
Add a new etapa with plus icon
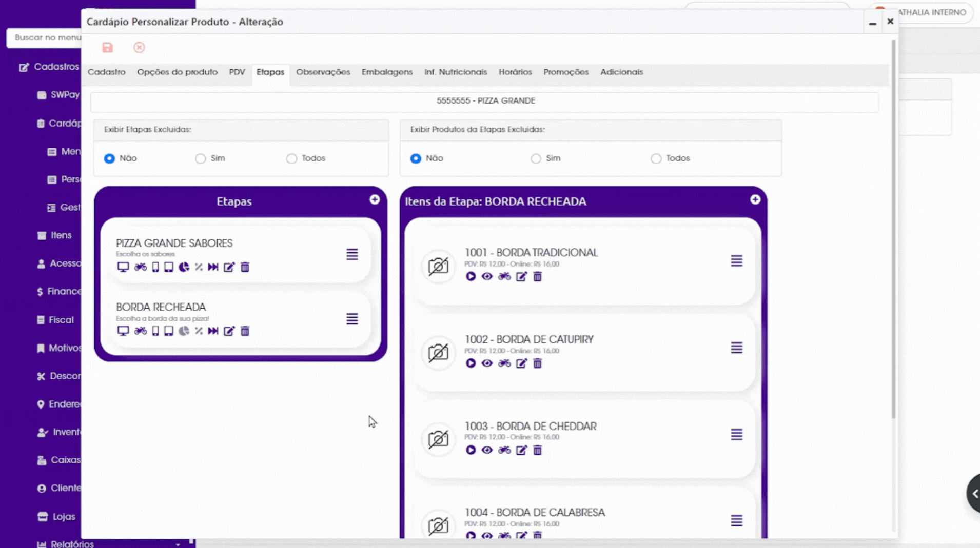pyautogui.click(x=375, y=199)
